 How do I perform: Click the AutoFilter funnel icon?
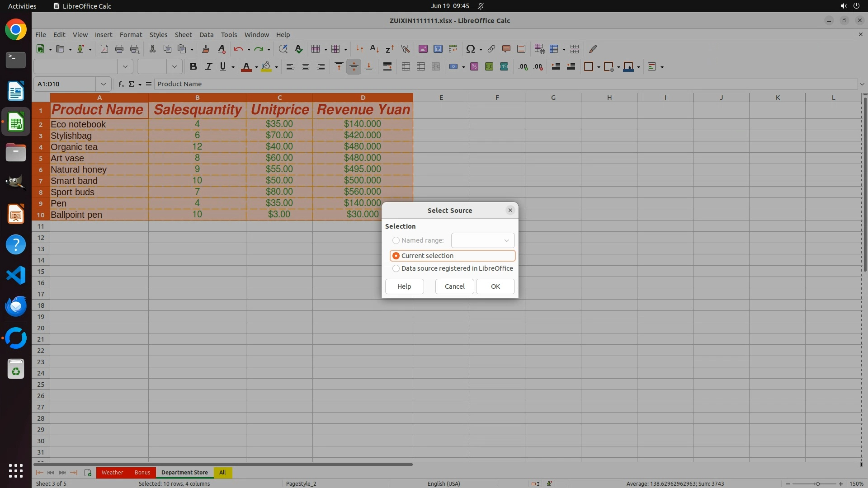tap(405, 49)
